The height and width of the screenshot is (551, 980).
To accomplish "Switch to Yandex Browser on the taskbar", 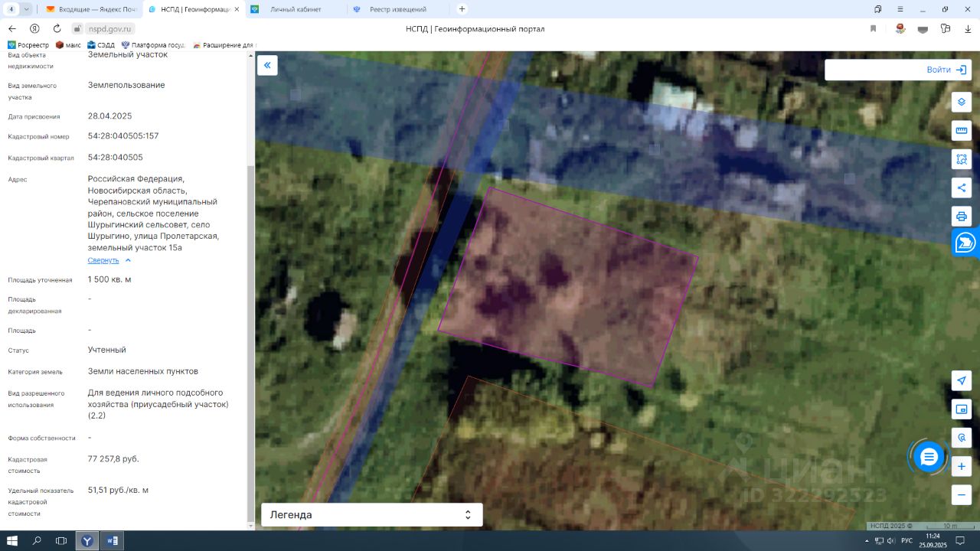I will point(87,541).
